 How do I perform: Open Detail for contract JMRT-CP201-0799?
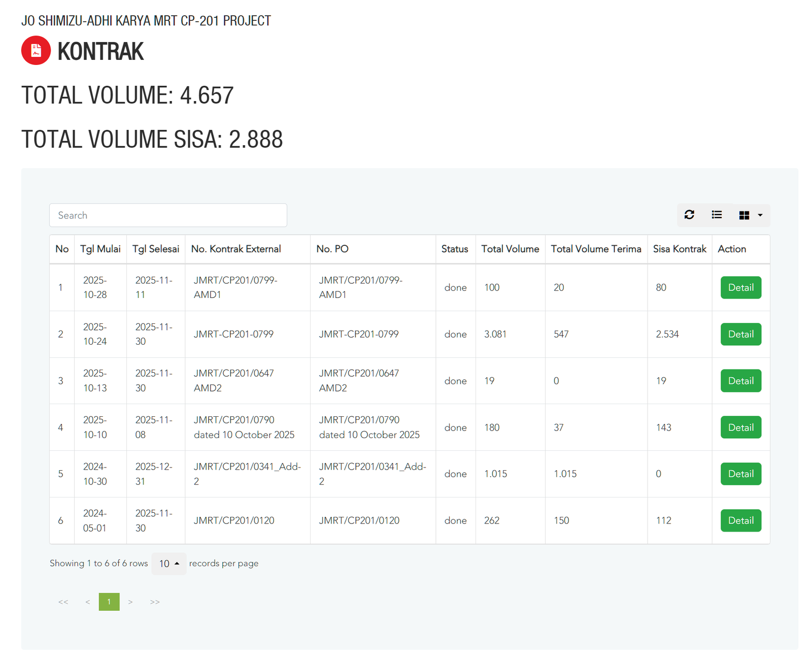[x=740, y=334]
